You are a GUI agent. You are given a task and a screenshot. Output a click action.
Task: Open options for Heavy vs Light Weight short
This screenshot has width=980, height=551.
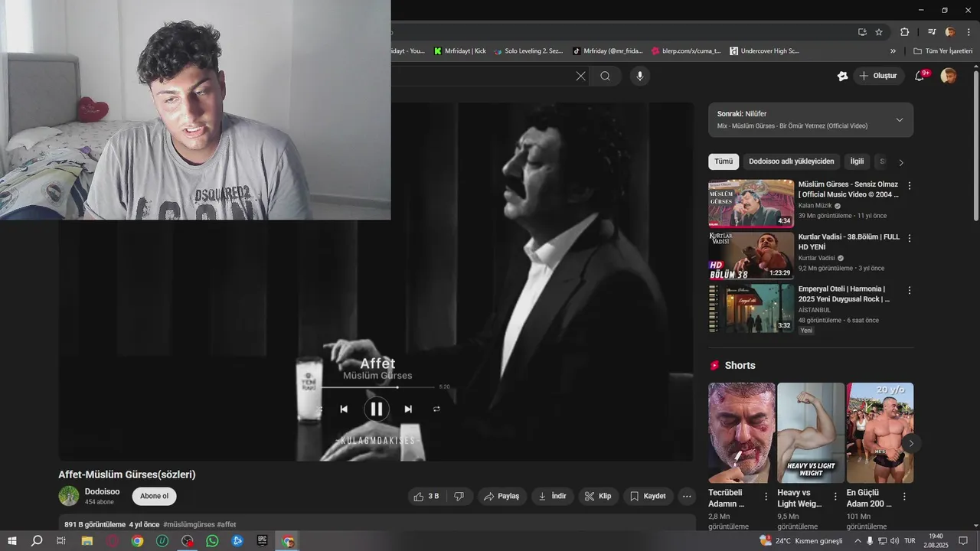pos(835,497)
